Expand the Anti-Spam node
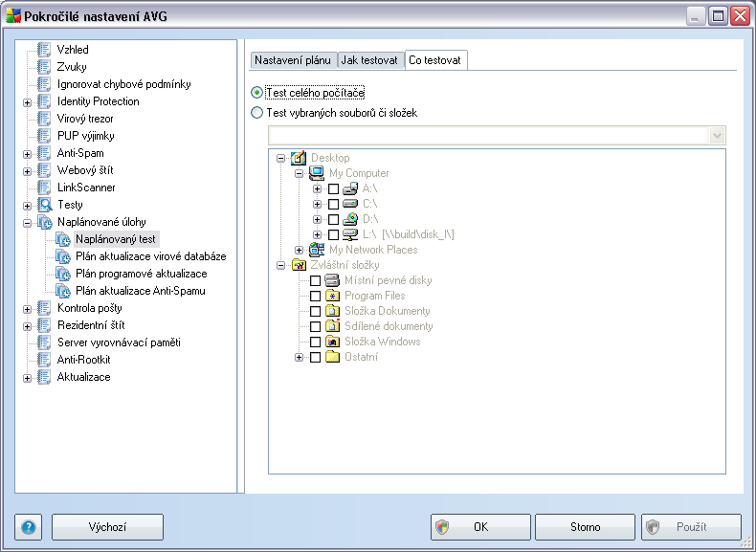The width and height of the screenshot is (756, 552). point(27,154)
